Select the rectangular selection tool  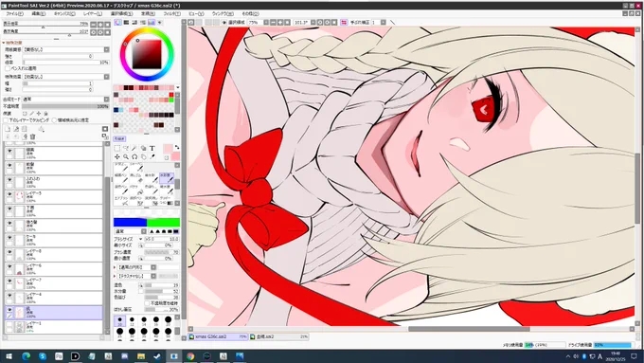tap(117, 148)
